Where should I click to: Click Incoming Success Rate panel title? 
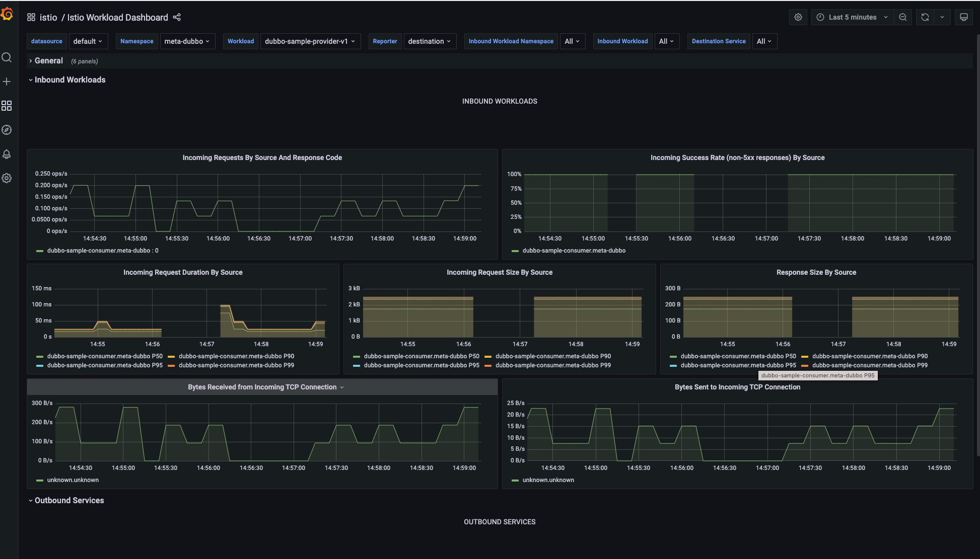737,158
